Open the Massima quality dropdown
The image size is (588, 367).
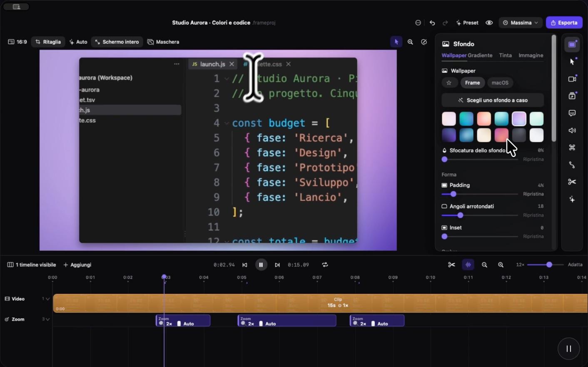point(521,23)
